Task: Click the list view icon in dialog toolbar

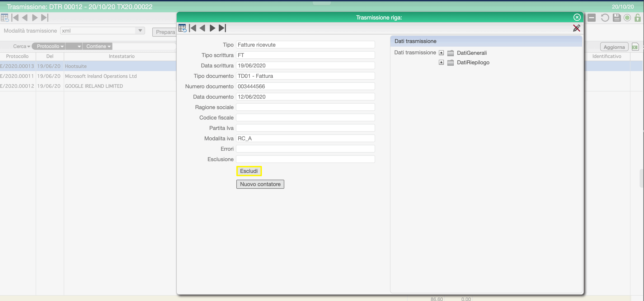Action: [x=182, y=28]
